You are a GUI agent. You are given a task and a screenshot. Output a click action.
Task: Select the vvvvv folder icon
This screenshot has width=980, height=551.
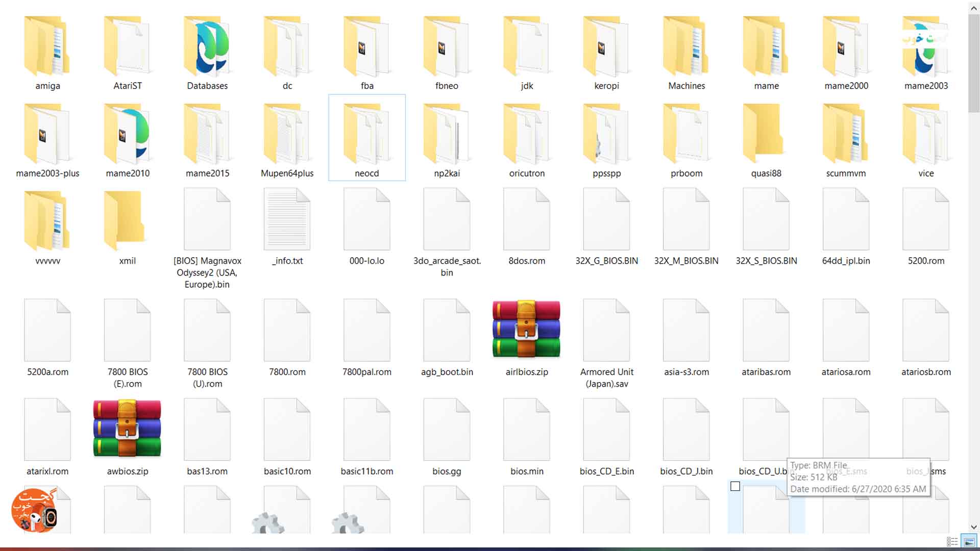click(x=47, y=221)
